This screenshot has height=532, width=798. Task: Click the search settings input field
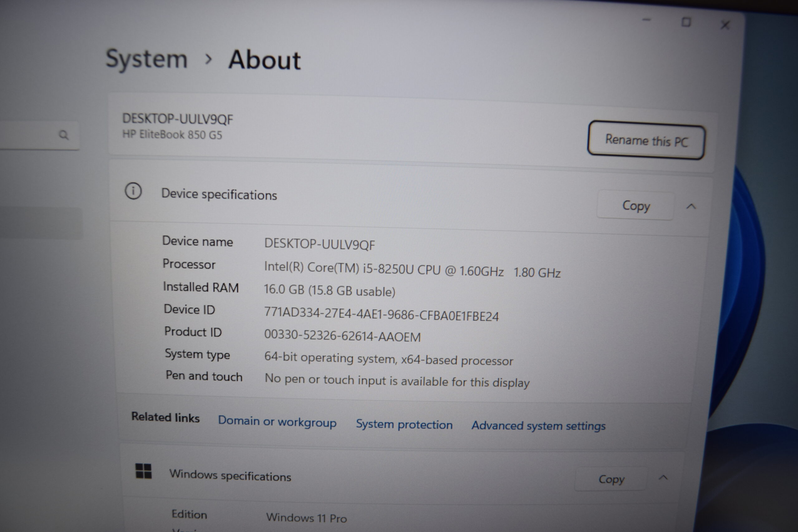[39, 135]
